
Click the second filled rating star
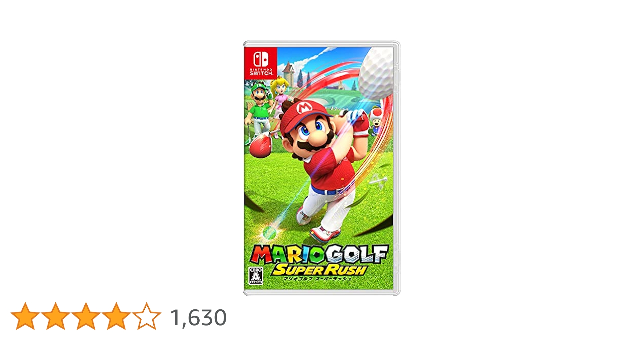point(56,316)
